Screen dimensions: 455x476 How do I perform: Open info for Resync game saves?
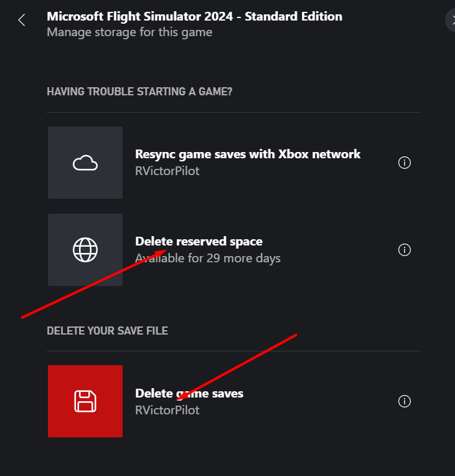click(x=405, y=163)
